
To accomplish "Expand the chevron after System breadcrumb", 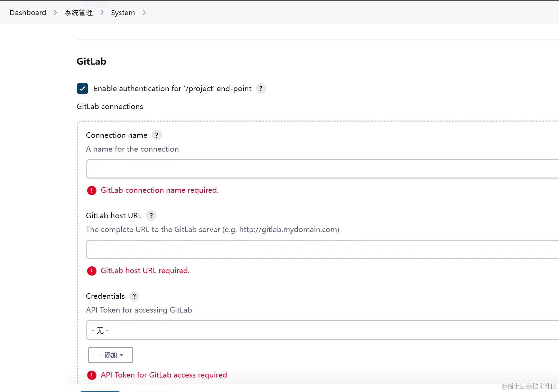I will 144,13.
